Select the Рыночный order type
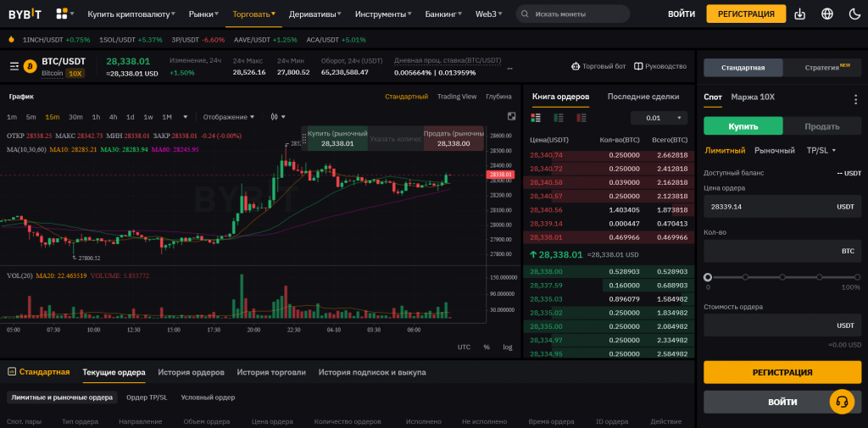The width and height of the screenshot is (868, 428). [x=775, y=150]
